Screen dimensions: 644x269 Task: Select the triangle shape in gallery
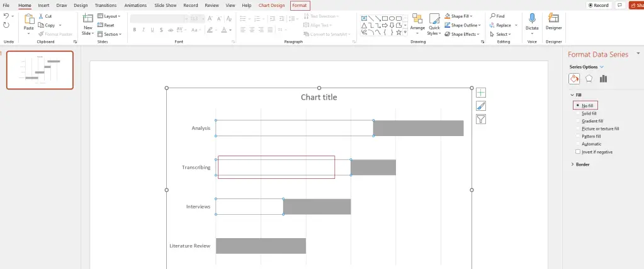point(364,25)
